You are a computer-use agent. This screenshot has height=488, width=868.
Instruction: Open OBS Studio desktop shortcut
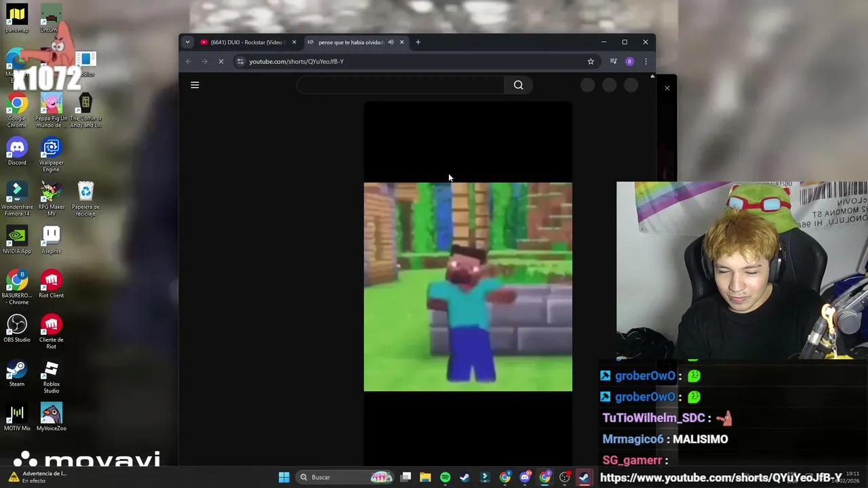[17, 329]
